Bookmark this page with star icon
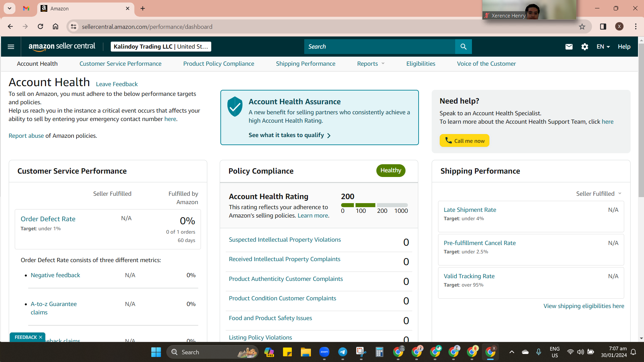Screen dimensions: 644x362 582,27
